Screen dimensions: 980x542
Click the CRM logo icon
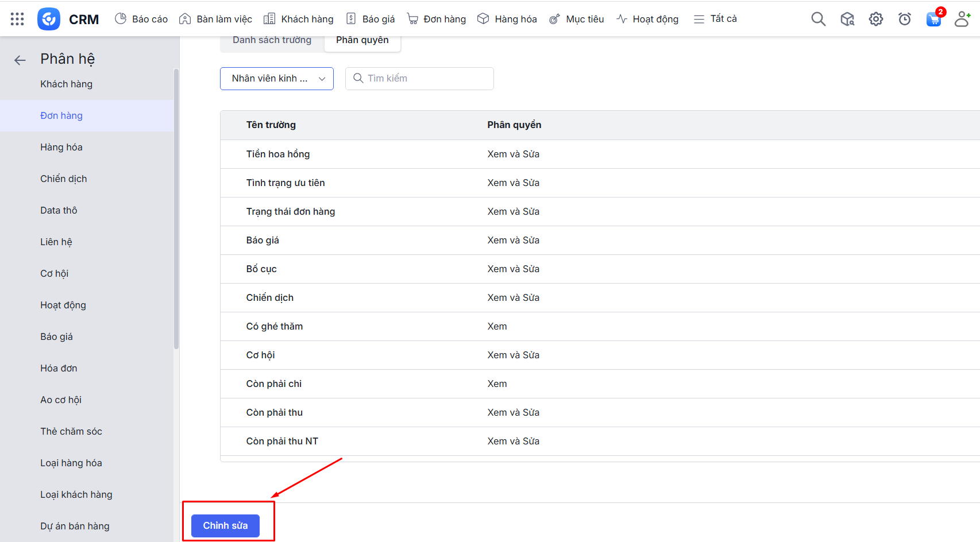49,19
